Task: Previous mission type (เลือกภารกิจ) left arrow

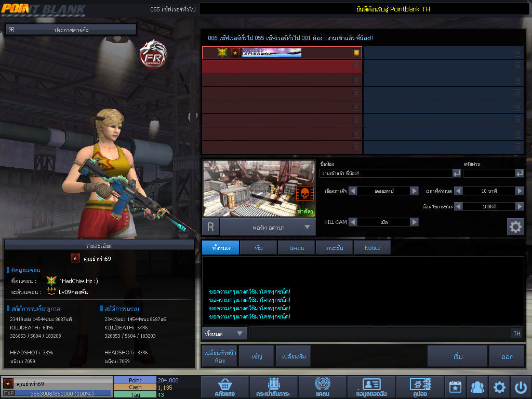Action: pos(353,191)
